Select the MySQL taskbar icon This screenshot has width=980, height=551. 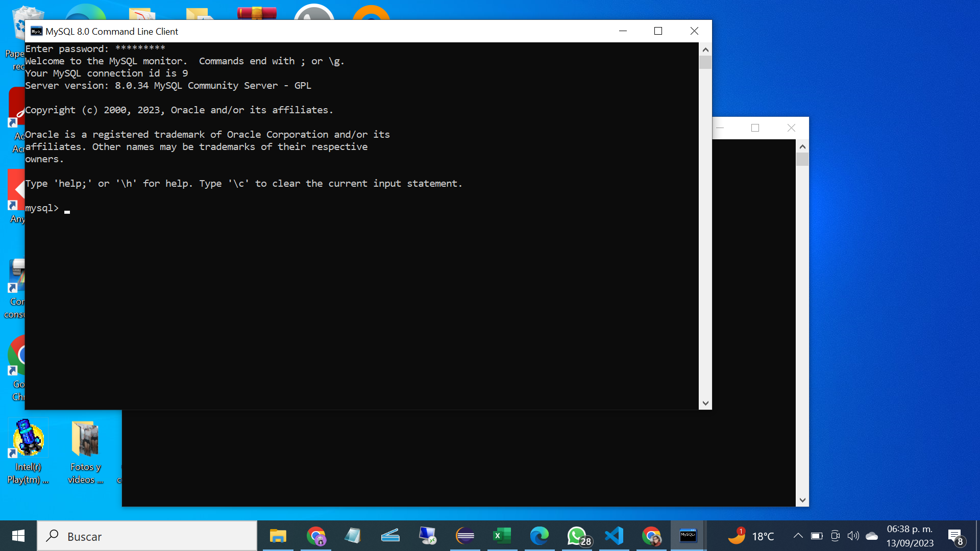pyautogui.click(x=688, y=536)
